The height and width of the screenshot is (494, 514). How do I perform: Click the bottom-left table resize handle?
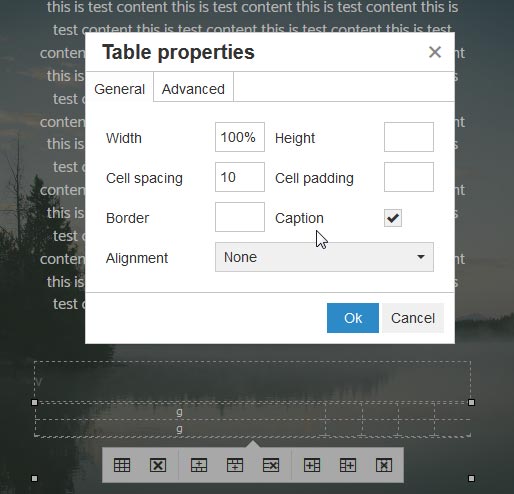tap(34, 479)
